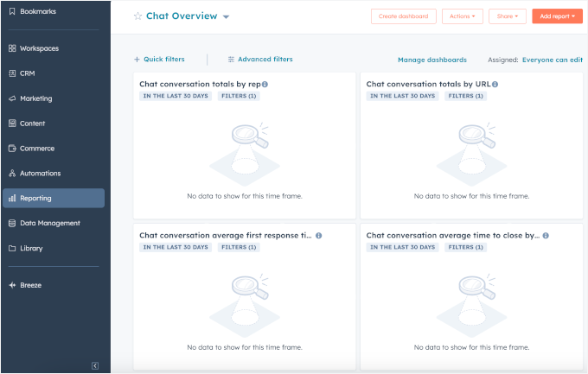Click Filters (1) tag on totals by rep
Image resolution: width=588 pixels, height=374 pixels.
tap(240, 96)
